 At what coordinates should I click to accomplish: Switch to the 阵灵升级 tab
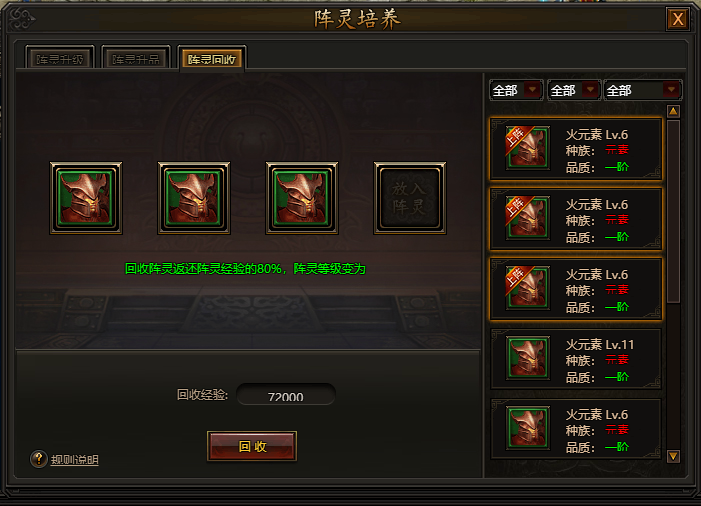click(x=59, y=59)
